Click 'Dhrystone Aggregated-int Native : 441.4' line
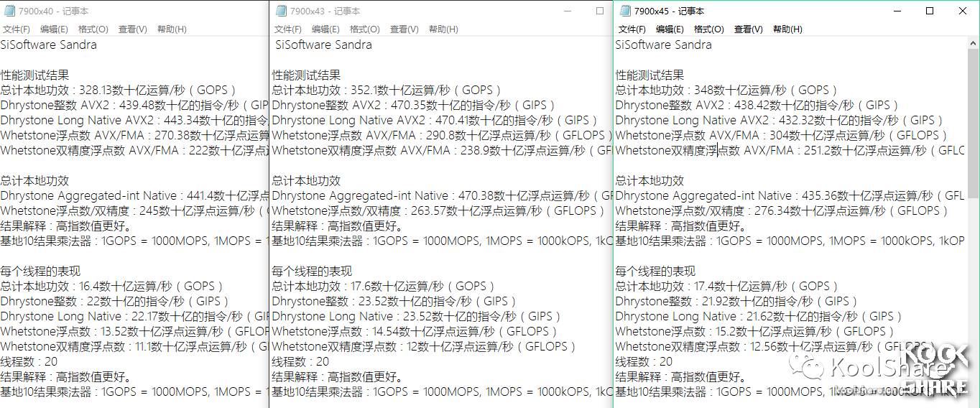 click(x=134, y=195)
